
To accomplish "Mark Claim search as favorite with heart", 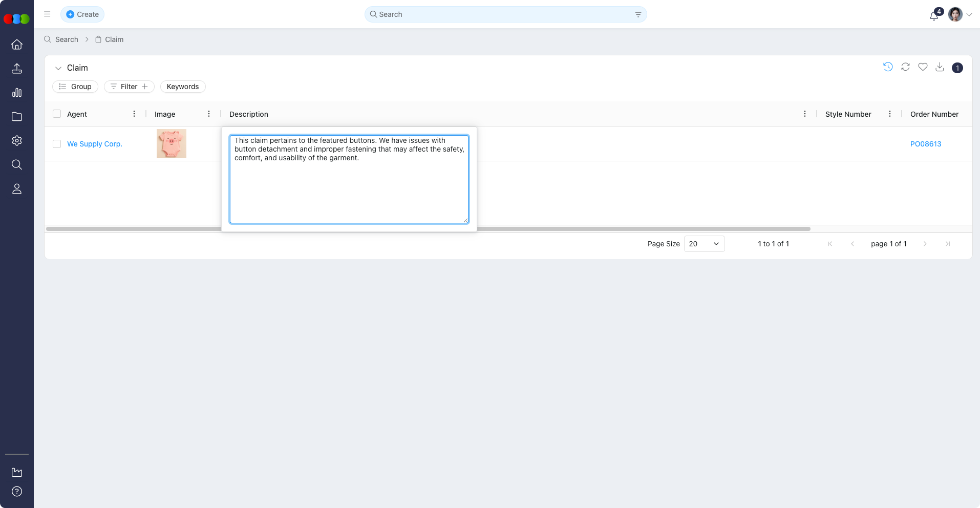I will coord(923,67).
